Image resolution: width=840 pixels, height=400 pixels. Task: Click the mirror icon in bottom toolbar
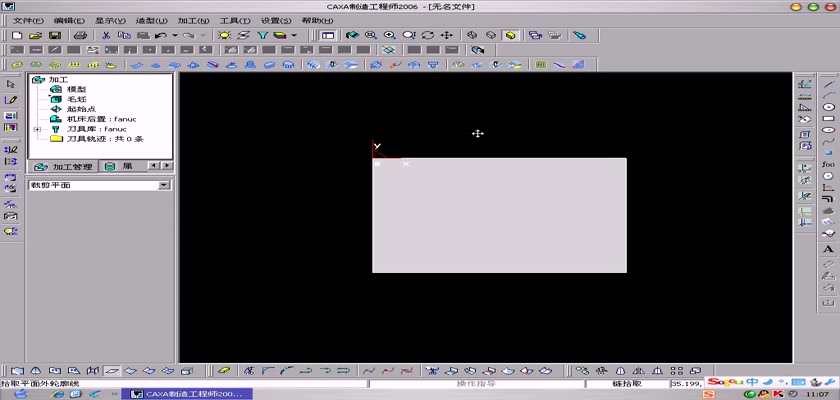pos(638,370)
